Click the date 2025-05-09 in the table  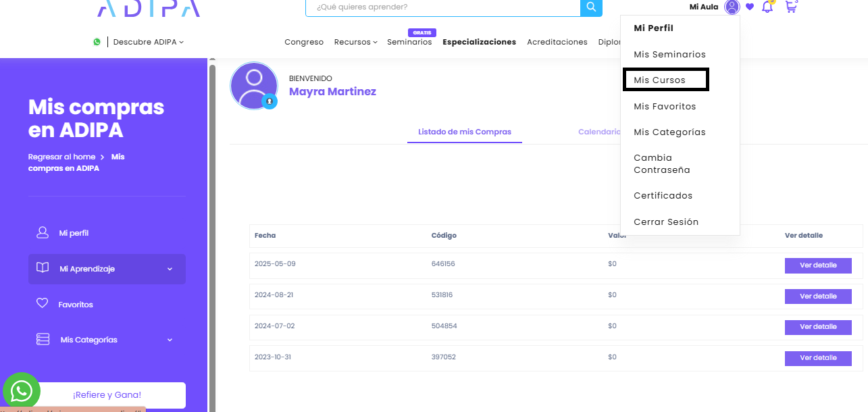pos(275,263)
